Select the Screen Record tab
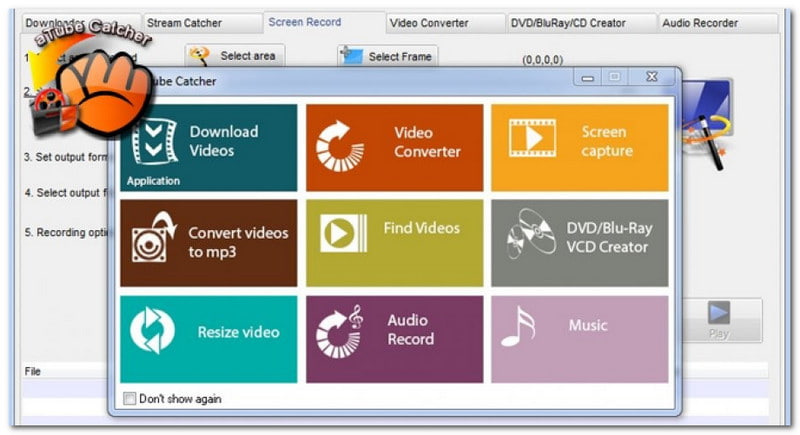Screen dimensions: 800x435 click(305, 22)
